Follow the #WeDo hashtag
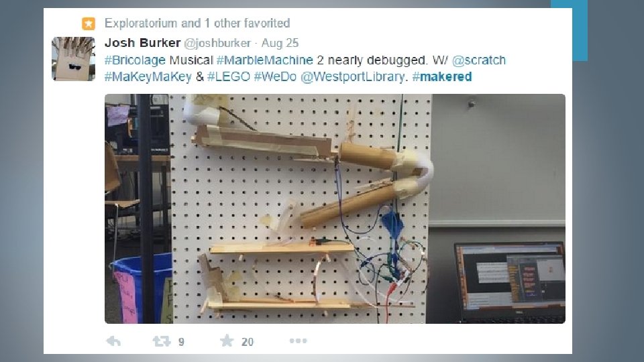This screenshot has width=644, height=362. [275, 76]
